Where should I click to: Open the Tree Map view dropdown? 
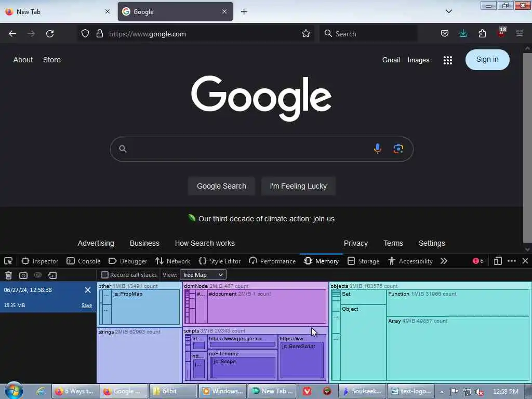[x=203, y=275]
